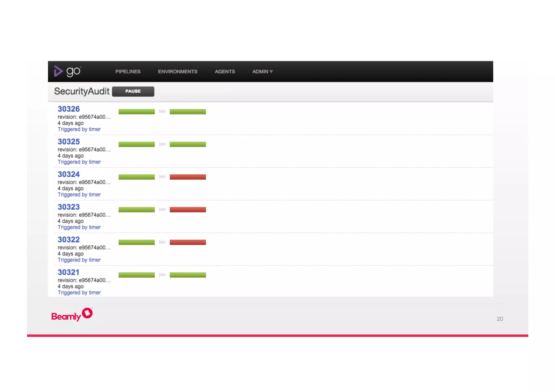555x392 pixels.
Task: Click second green stage bar of run 30321
Action: [188, 275]
